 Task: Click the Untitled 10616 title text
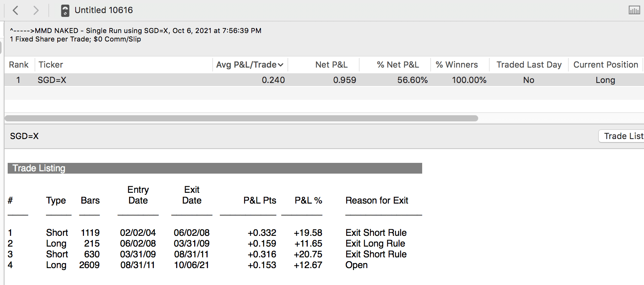(104, 10)
